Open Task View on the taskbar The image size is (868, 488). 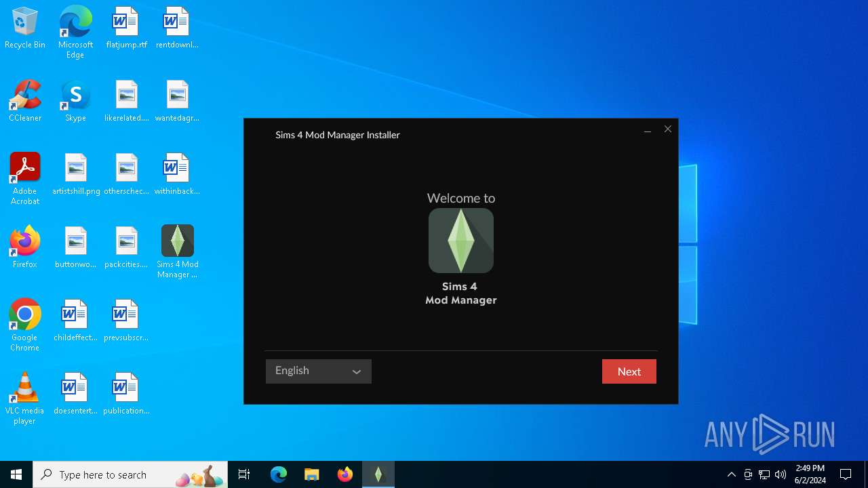(x=244, y=474)
